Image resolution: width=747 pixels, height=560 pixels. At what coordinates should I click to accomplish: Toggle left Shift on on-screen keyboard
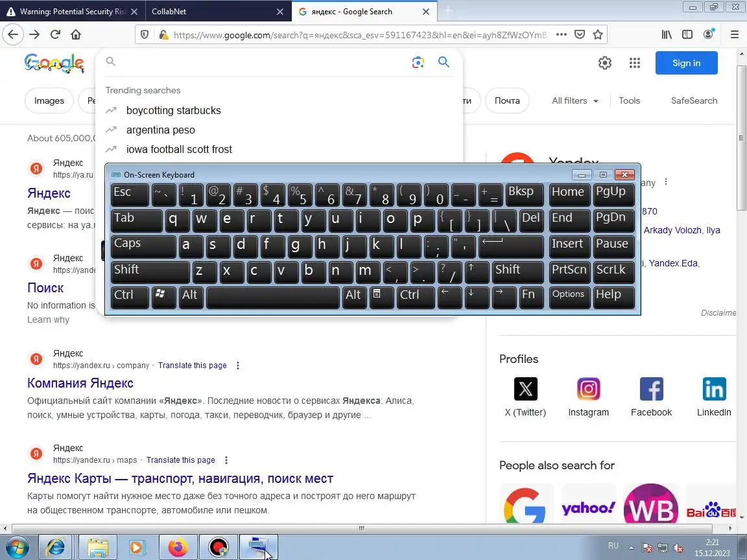[x=150, y=272]
